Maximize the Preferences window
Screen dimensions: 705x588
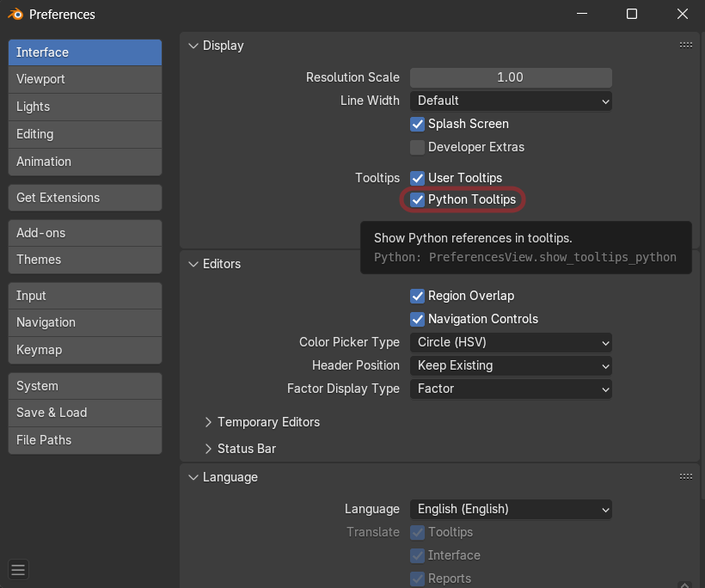[632, 14]
